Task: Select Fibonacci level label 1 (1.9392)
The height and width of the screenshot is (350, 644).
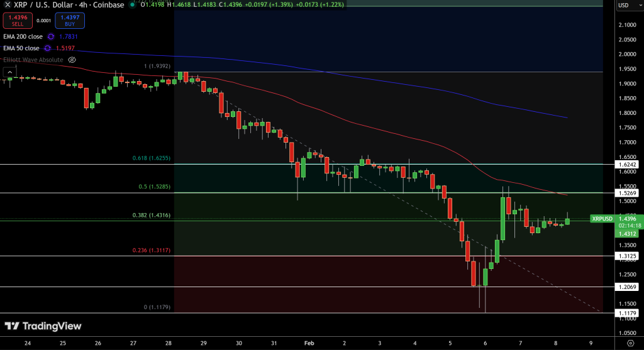Action: (x=157, y=66)
